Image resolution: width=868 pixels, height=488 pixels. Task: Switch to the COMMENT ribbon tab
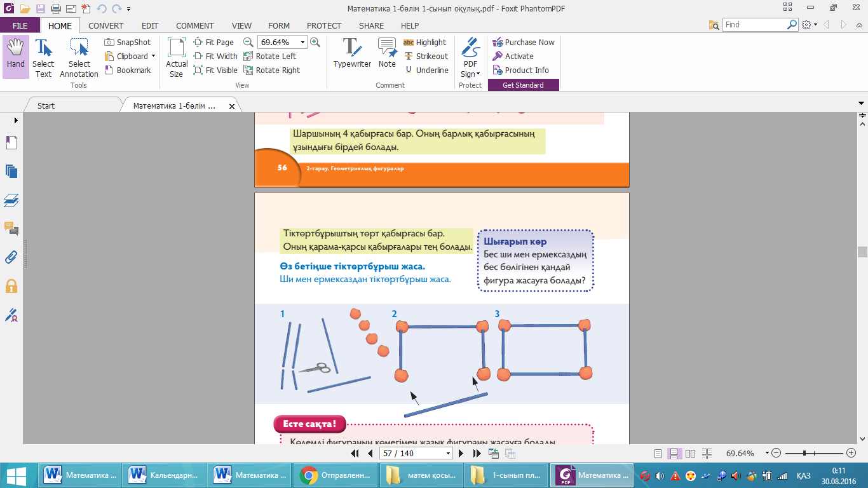(194, 26)
